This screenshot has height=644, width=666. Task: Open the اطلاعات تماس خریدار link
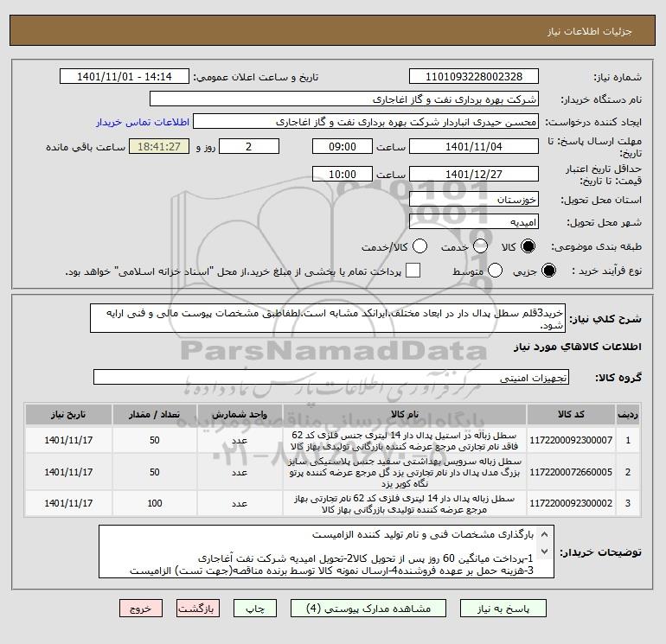143,122
